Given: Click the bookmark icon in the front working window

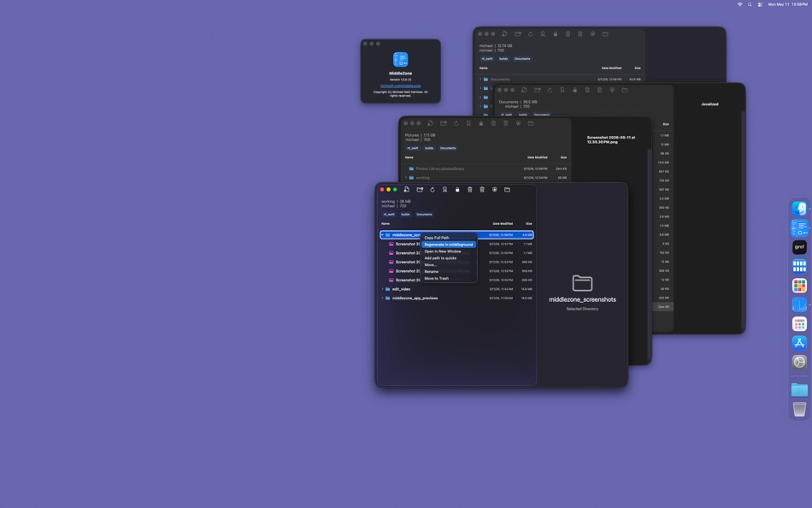Looking at the screenshot, I should pos(444,190).
